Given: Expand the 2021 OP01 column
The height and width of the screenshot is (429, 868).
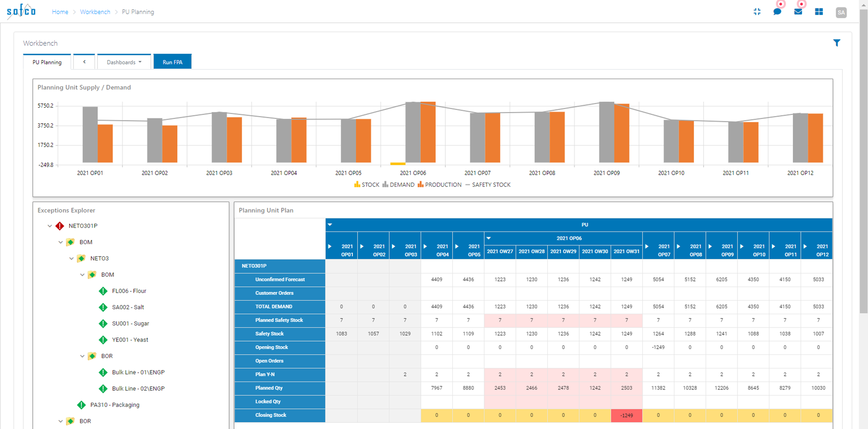Looking at the screenshot, I should [330, 246].
